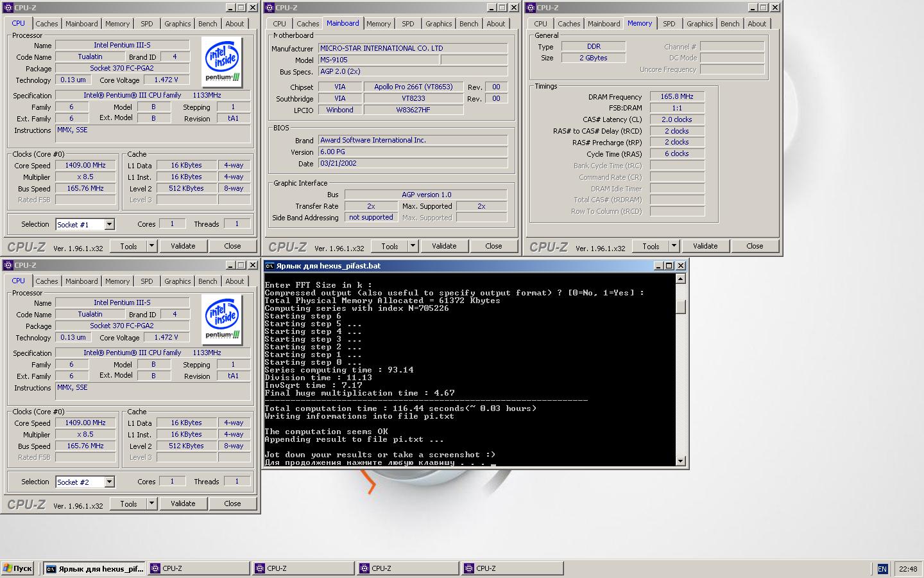Click Name Intel Pentium III-S in Socket #1 window
The image size is (924, 578).
coord(122,45)
